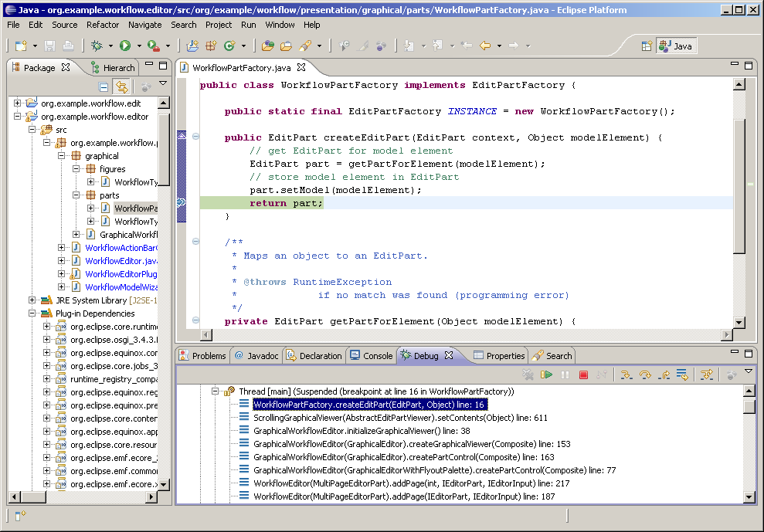Toggle Link with Editor in Package Explorer

(121, 87)
